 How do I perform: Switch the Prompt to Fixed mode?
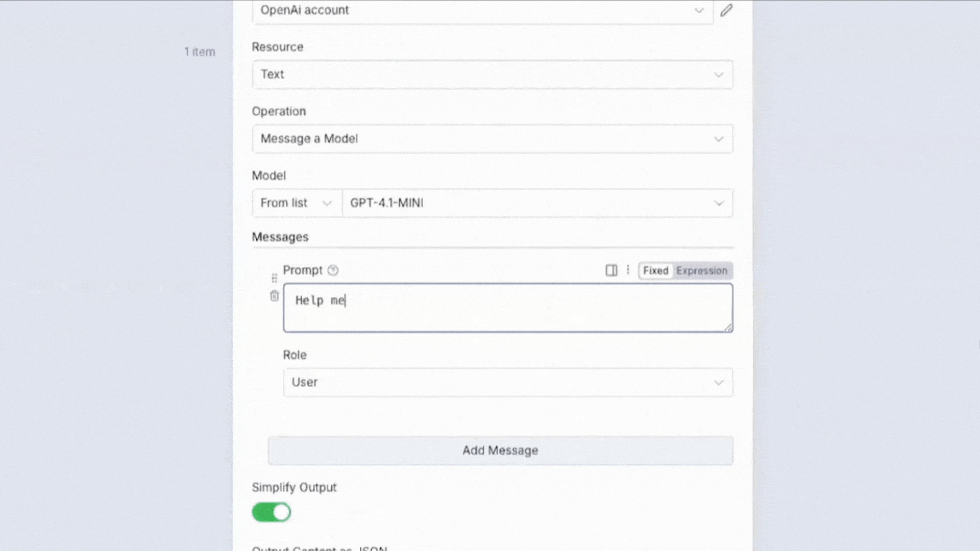655,270
